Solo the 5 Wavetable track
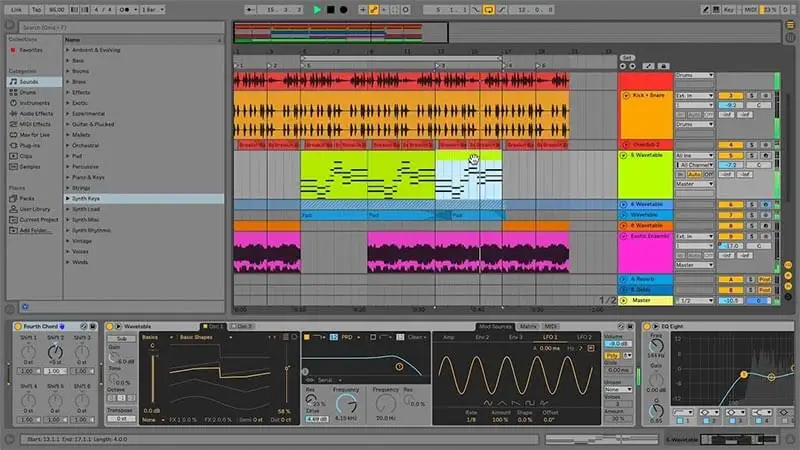The width and height of the screenshot is (800, 450). (x=750, y=156)
